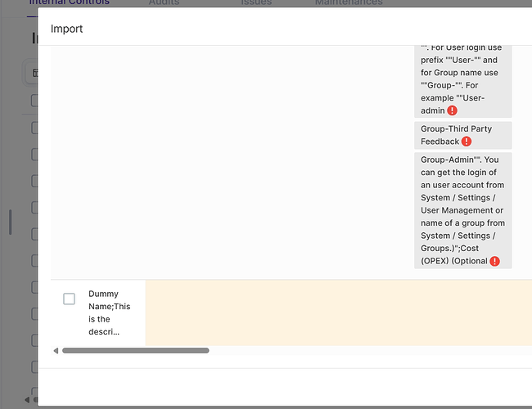Switch to the Audits tab
The height and width of the screenshot is (409, 532).
pos(165,2)
